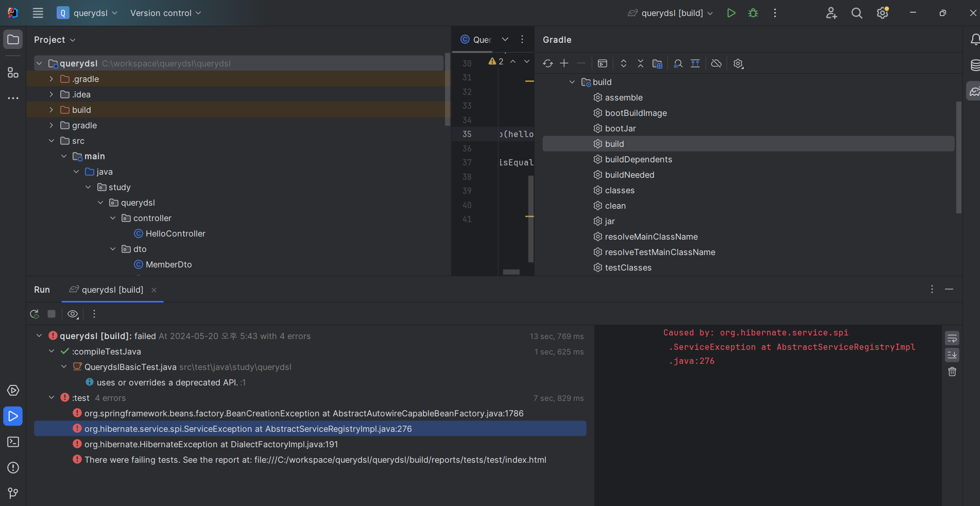
Task: Collapse the build group in Gradle tree
Action: point(572,82)
